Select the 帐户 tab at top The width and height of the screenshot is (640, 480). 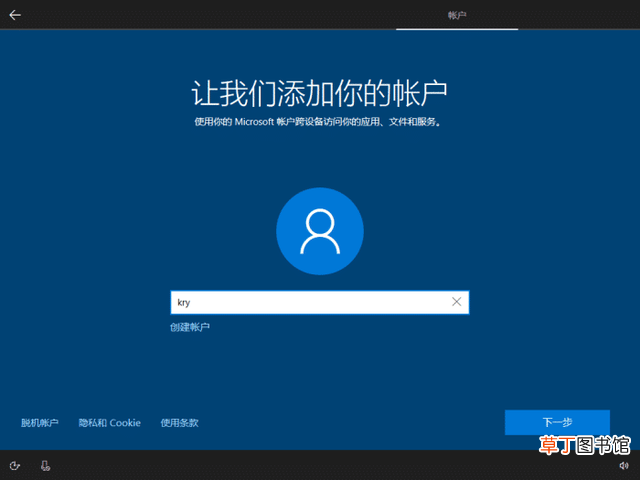(457, 15)
